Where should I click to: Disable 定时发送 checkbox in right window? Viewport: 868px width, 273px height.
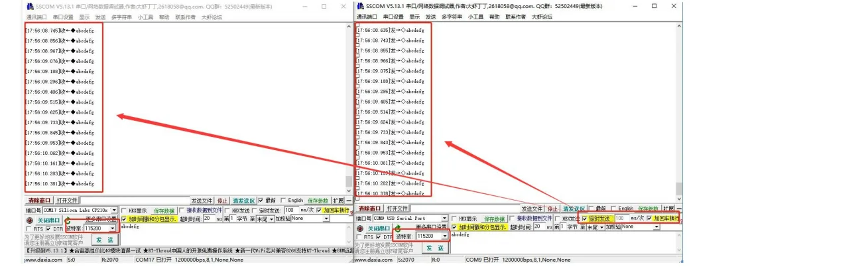585,219
